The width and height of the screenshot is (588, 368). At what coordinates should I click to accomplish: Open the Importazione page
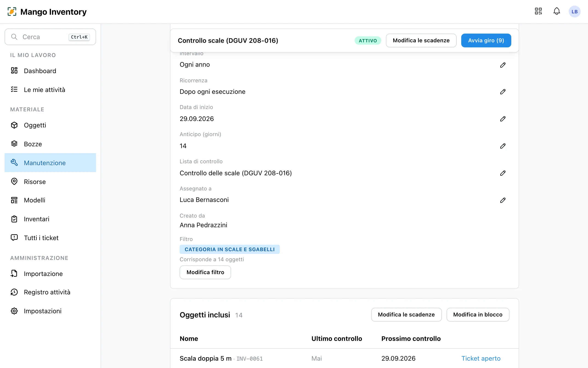click(x=50, y=273)
